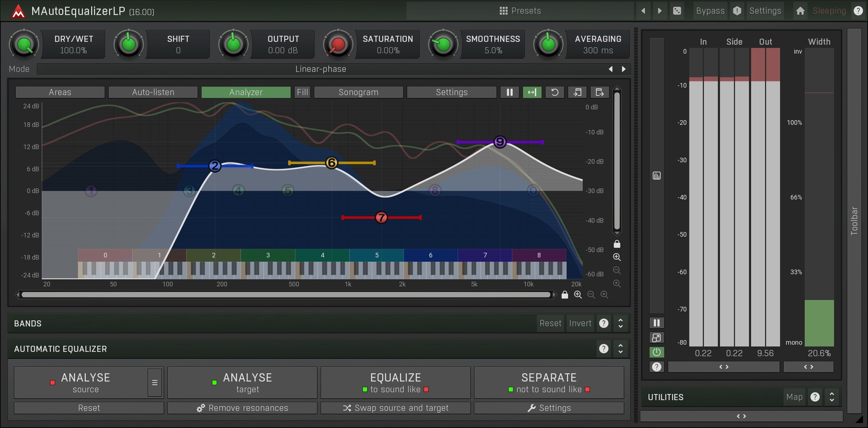Import analysis using arrow-into-document icon

[577, 92]
